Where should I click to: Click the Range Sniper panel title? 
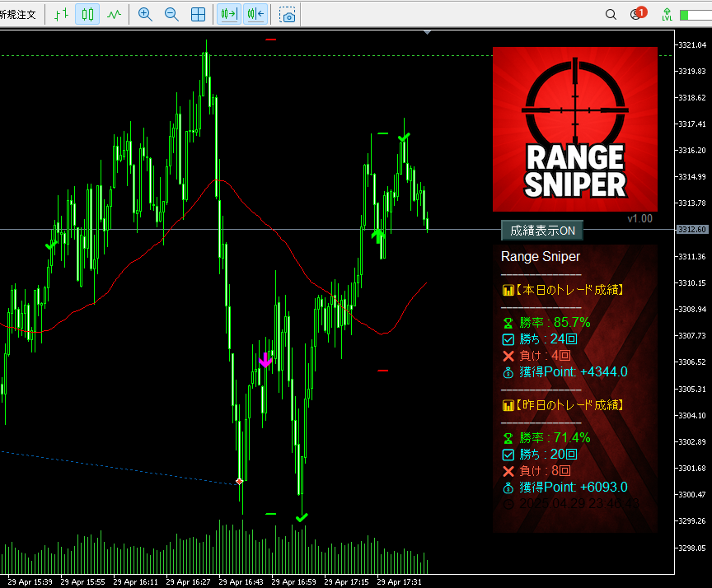pos(541,257)
